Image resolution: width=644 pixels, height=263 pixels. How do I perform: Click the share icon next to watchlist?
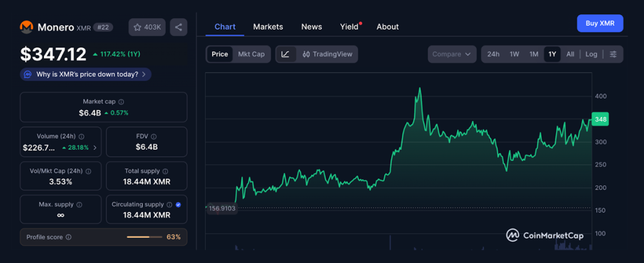[179, 27]
